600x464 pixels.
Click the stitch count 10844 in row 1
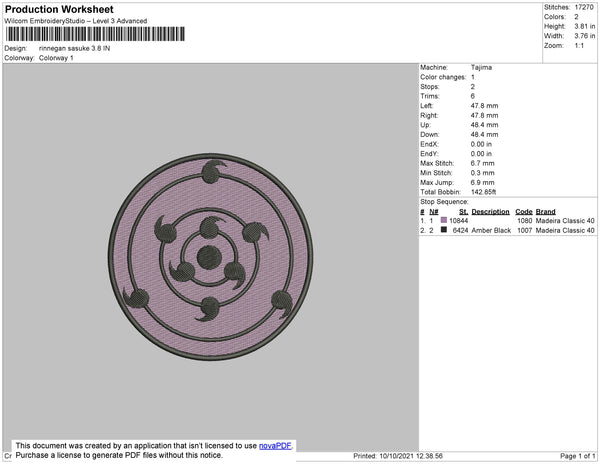click(458, 221)
